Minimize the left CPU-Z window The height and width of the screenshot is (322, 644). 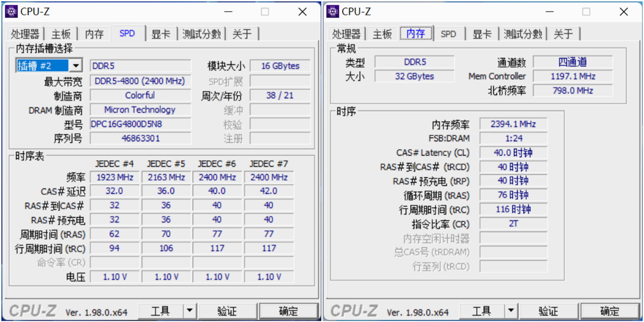[228, 12]
